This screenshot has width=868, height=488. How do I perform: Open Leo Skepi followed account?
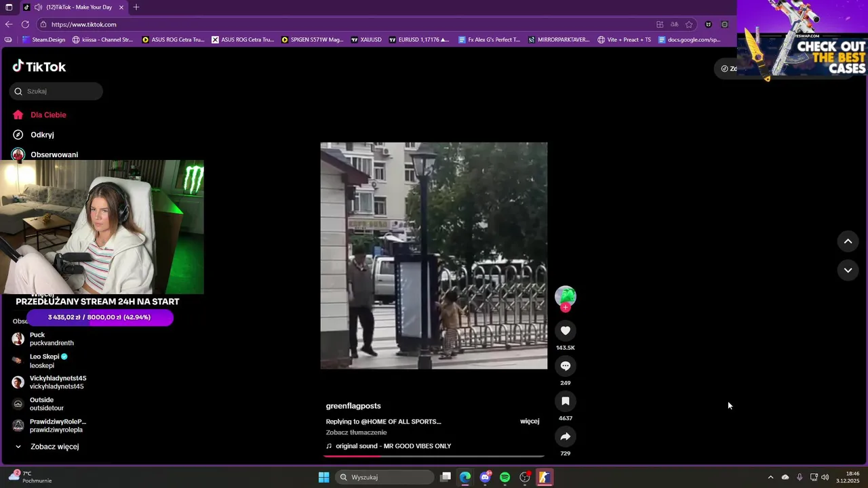point(47,361)
